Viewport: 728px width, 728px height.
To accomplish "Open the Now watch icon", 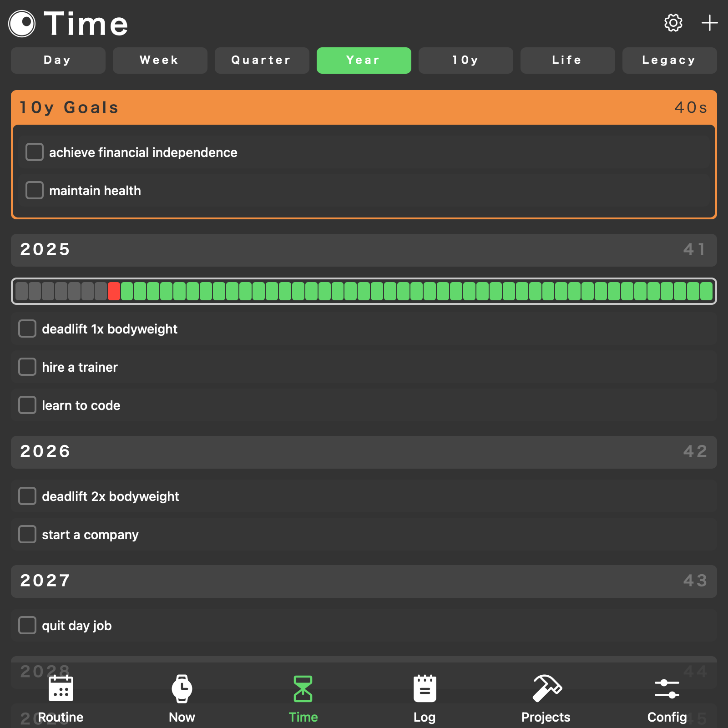I will (x=182, y=688).
